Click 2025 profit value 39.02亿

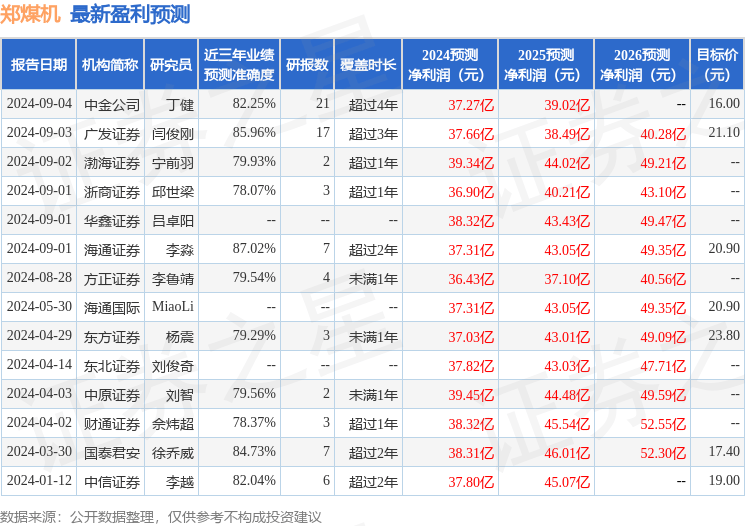(567, 105)
